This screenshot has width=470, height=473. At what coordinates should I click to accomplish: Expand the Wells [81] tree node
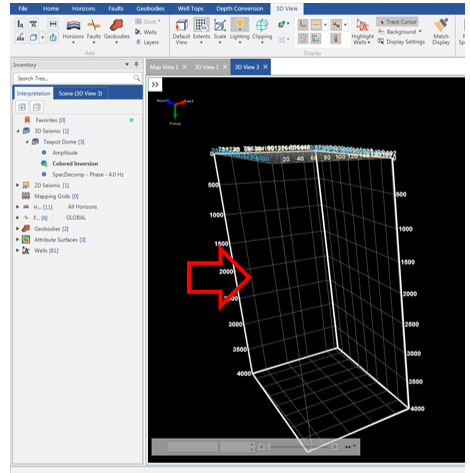[x=17, y=250]
